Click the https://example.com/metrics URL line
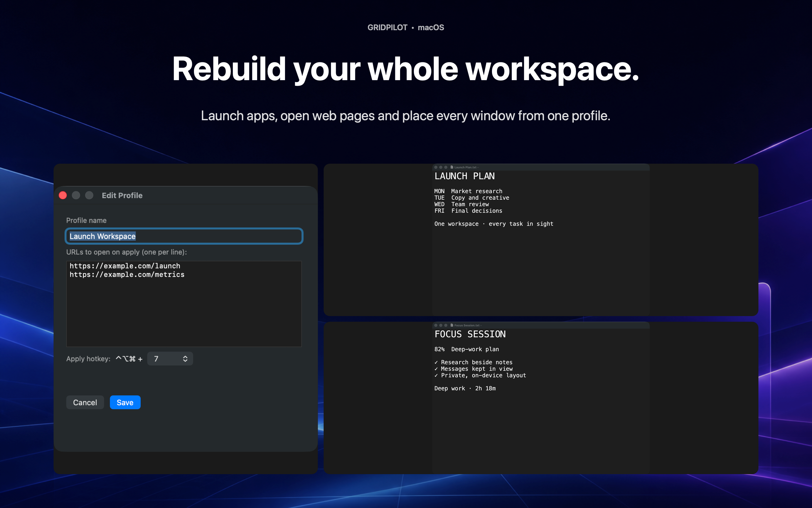Viewport: 812px width, 508px height. 127,275
